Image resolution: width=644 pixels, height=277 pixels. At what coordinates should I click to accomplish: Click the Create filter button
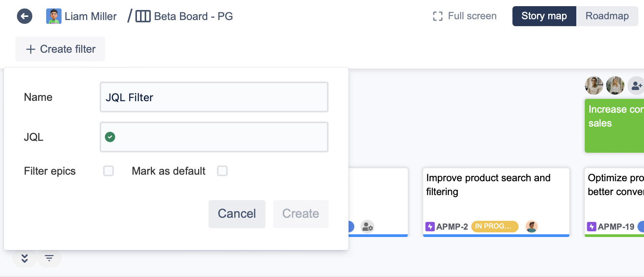click(60, 49)
